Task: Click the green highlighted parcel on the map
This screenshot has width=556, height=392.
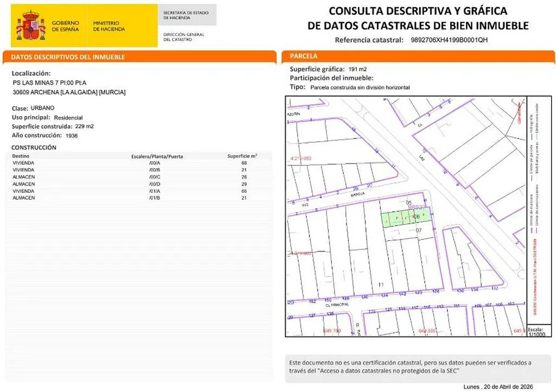Action: [x=406, y=217]
